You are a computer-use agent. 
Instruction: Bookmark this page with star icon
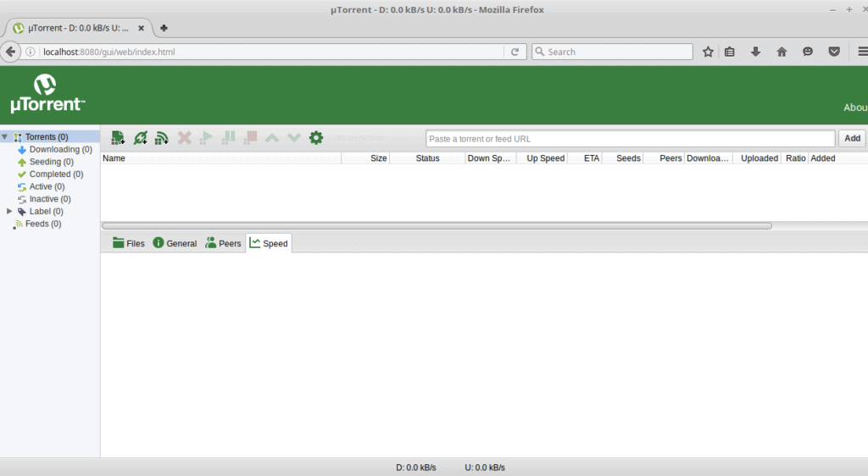(708, 52)
